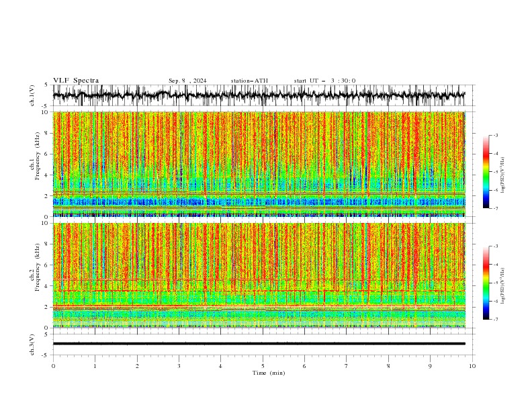The image size is (532, 411).
Task: Click the "VLF Spectra" title text
Action: tap(76, 81)
